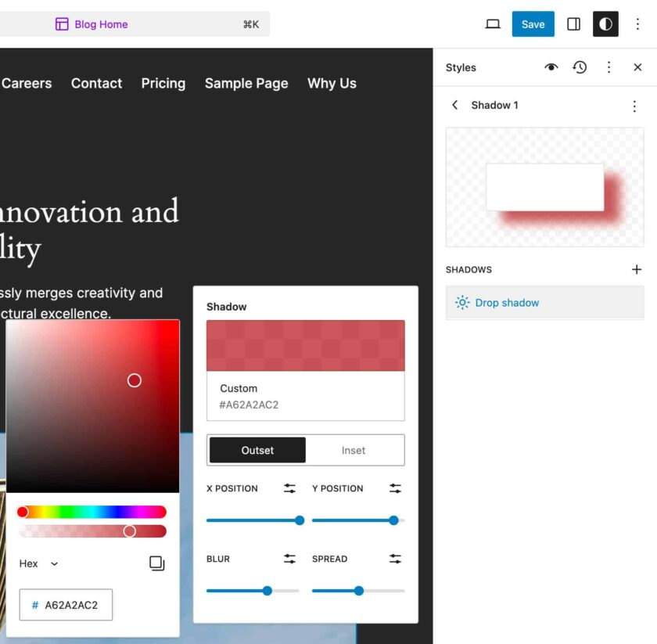Switch to the Inset shadow tab

tap(354, 450)
